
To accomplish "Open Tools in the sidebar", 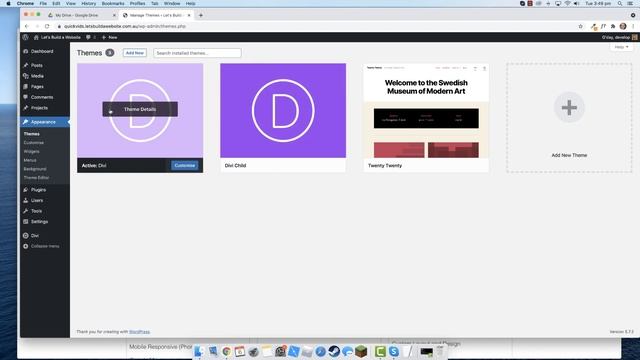I will [x=36, y=211].
